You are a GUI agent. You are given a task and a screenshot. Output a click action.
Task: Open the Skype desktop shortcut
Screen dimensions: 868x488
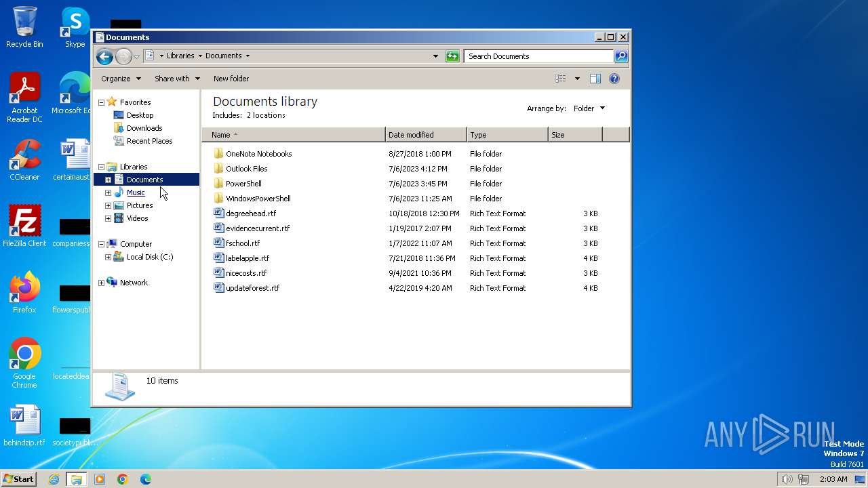tap(75, 27)
